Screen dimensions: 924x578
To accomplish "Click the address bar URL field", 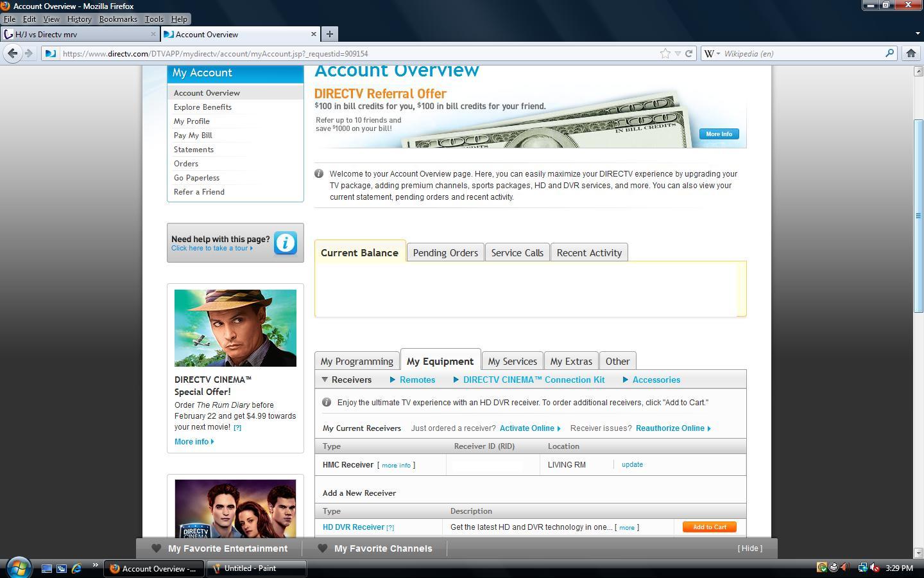I will click(x=359, y=53).
